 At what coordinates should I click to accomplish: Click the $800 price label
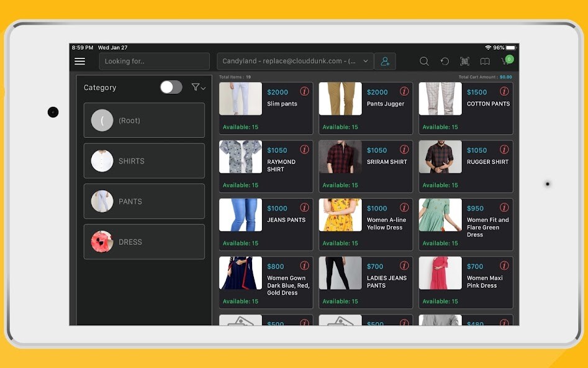coord(276,267)
